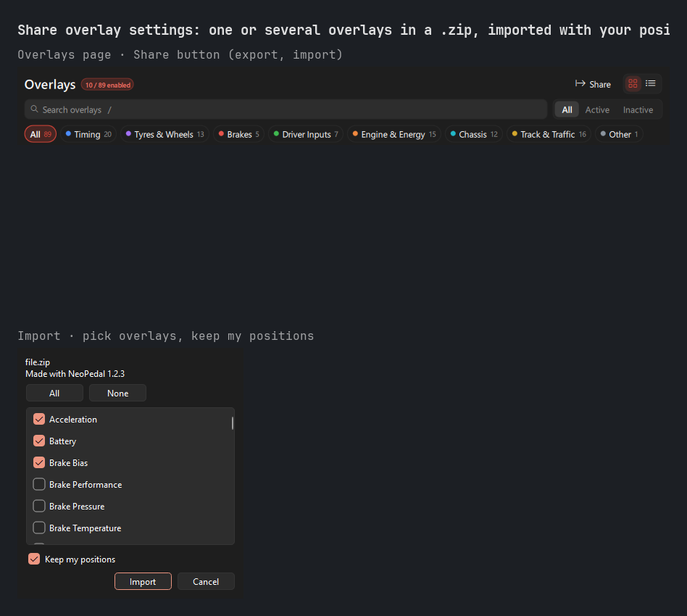
Task: Filter by Driver Inputs category
Action: pos(306,135)
